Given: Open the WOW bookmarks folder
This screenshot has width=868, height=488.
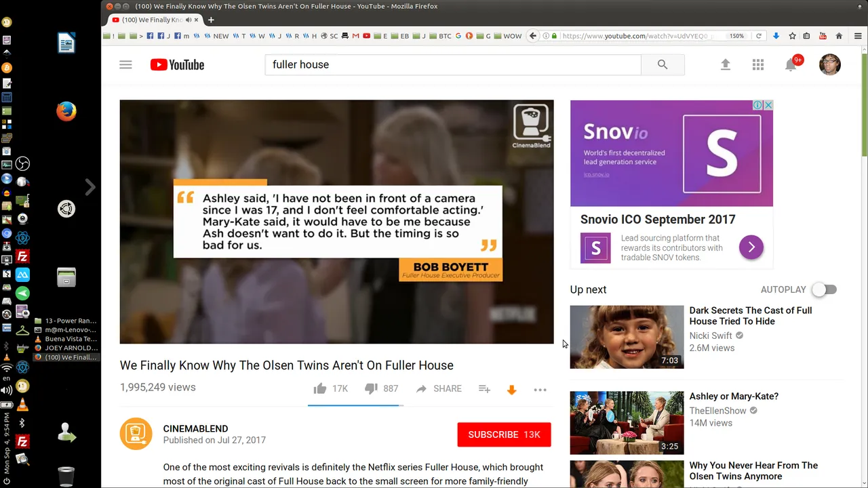Looking at the screenshot, I should click(508, 36).
